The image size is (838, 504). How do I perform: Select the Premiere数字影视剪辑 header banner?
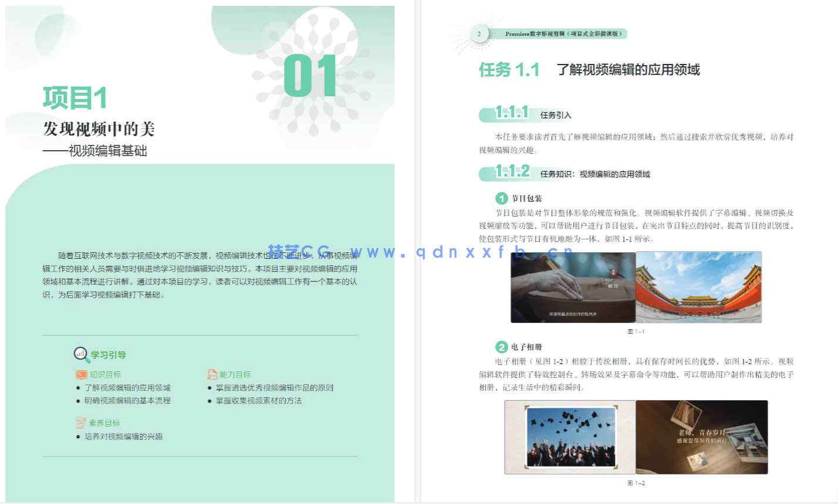563,34
